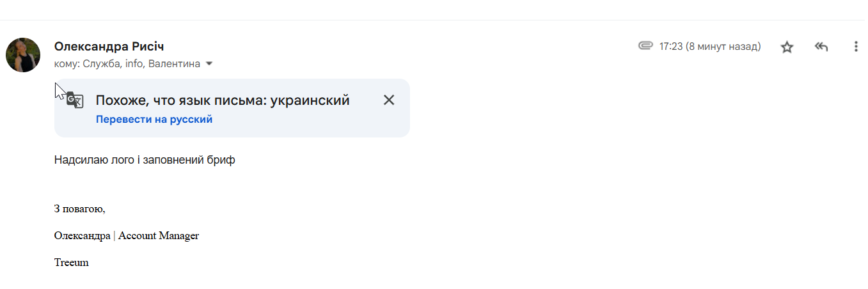Open the three-dot more options menu
The image size is (868, 289).
click(x=856, y=47)
